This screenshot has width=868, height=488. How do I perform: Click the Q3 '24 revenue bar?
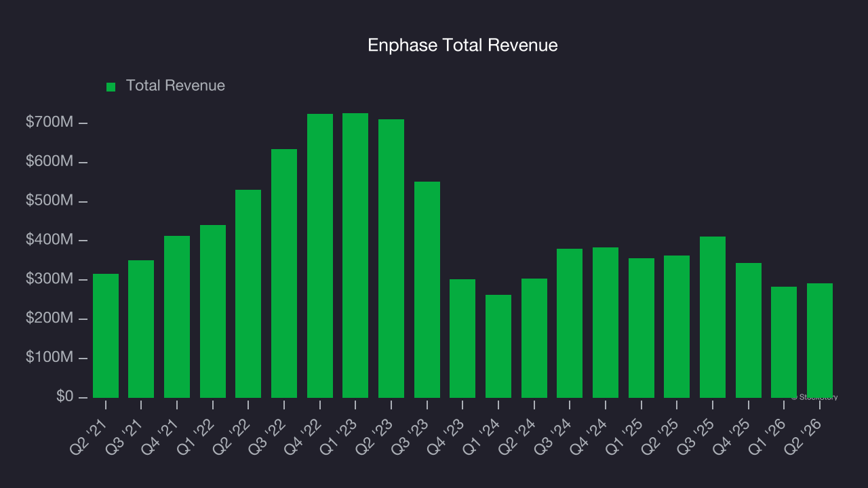(x=570, y=323)
